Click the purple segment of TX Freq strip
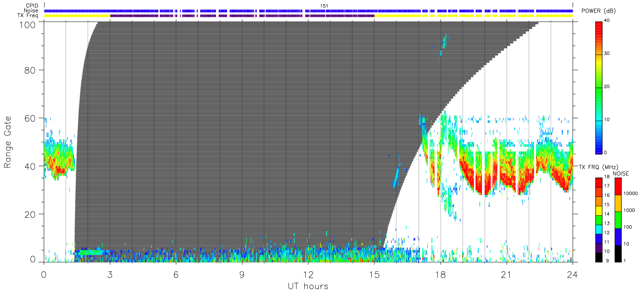This screenshot has width=644, height=297. (242, 16)
